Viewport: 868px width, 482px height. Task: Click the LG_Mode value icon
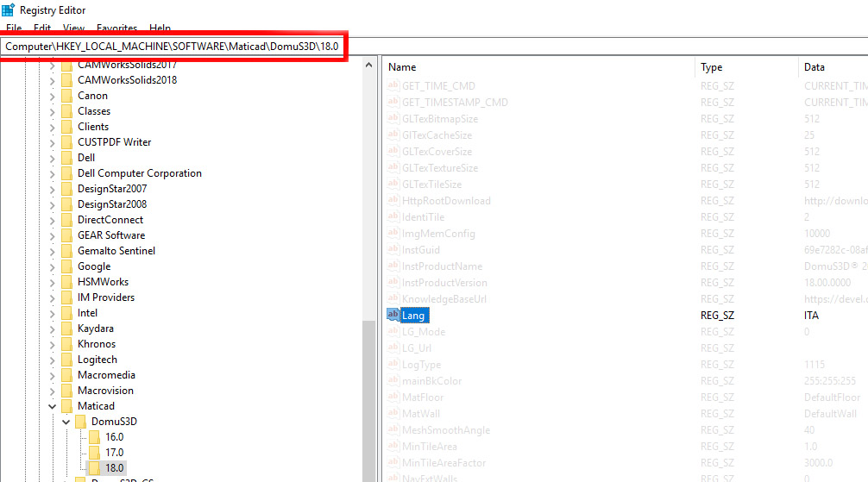click(393, 331)
